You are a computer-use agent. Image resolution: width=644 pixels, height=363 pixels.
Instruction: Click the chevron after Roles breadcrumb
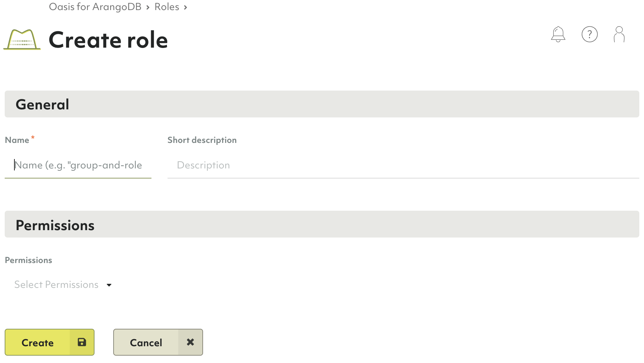click(x=185, y=7)
